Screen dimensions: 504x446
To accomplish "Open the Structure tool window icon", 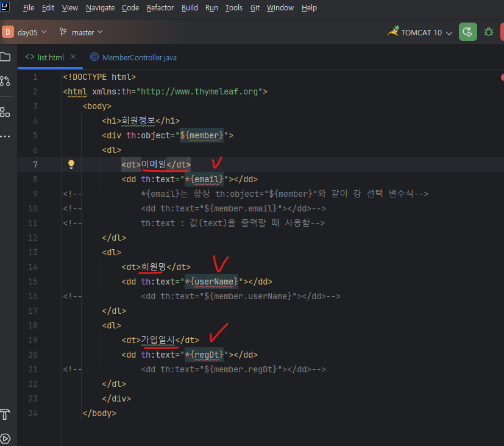I will 5,112.
